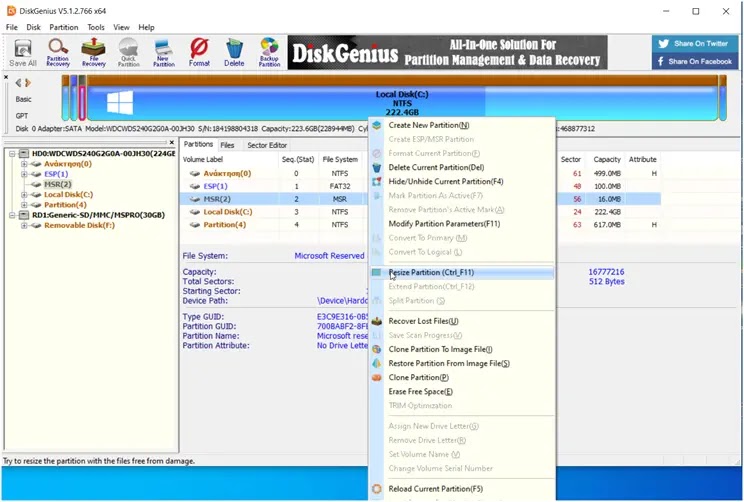Viewport: 744px width, 502px height.
Task: Select the Local Disk(C:) partition table row
Action: pyautogui.click(x=420, y=212)
